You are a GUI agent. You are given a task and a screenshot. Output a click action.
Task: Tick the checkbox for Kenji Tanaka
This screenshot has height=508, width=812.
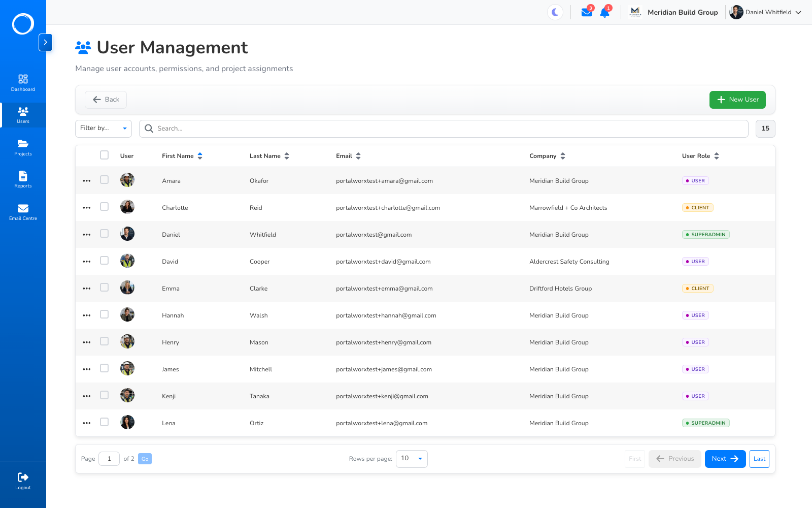pyautogui.click(x=105, y=395)
